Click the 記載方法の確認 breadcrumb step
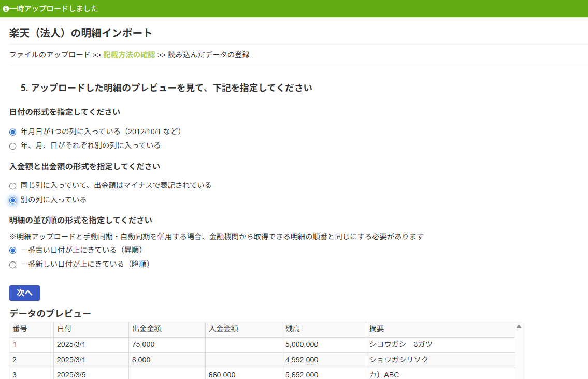The image size is (588, 379). click(129, 55)
